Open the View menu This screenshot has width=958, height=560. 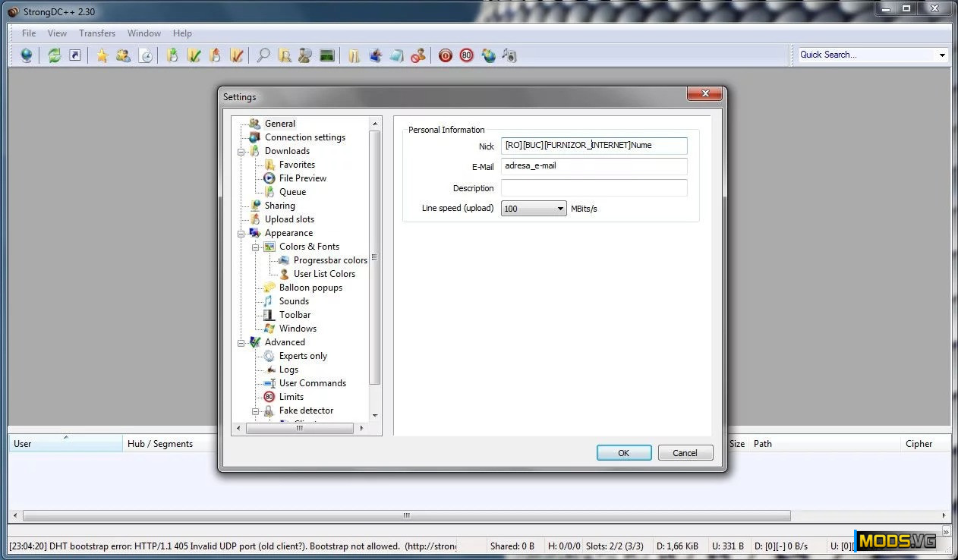point(57,33)
